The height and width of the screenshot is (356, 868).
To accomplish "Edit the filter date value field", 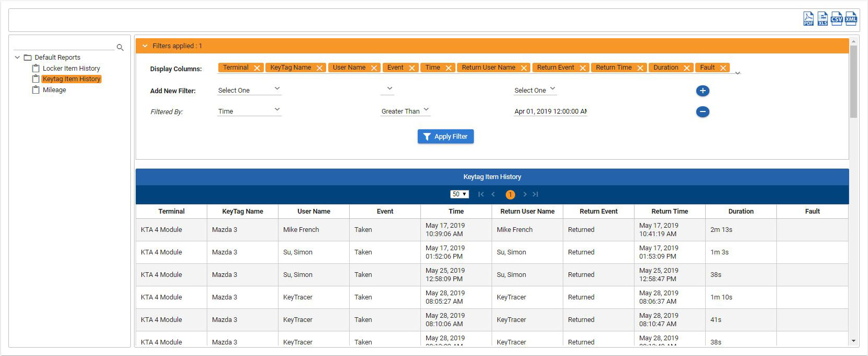I will tap(550, 111).
